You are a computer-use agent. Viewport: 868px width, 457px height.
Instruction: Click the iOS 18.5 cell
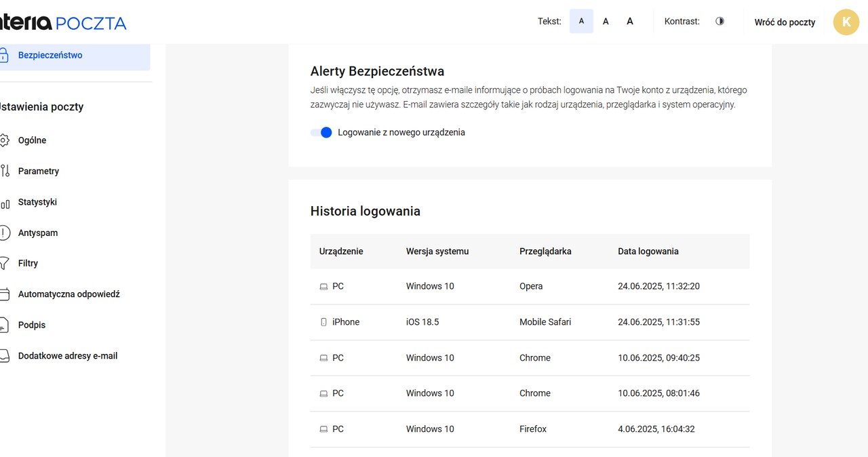coord(422,322)
